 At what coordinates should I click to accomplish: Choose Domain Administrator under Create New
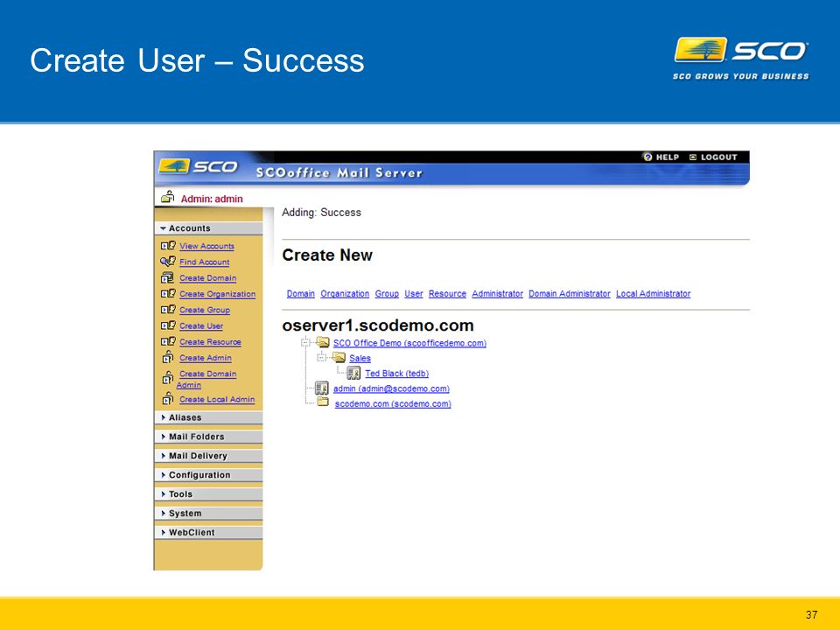click(570, 294)
